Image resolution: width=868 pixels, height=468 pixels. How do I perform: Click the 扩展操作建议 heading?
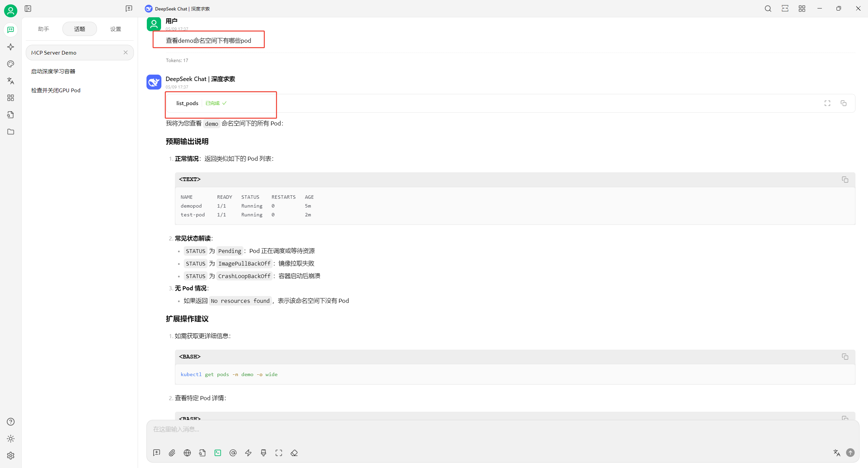point(187,319)
